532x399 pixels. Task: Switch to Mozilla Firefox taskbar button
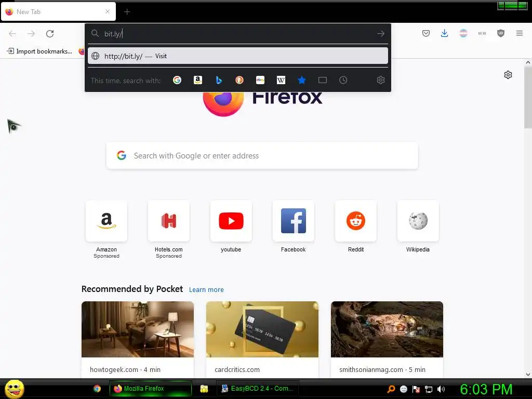pyautogui.click(x=150, y=389)
